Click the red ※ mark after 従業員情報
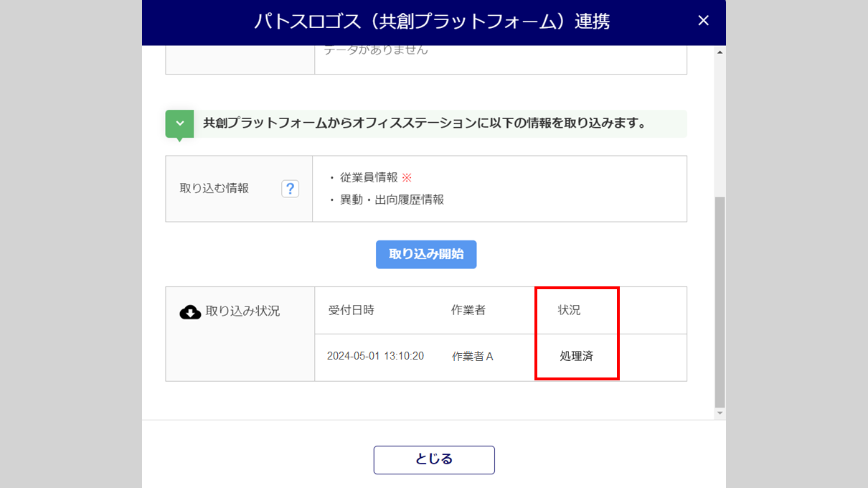Screen dimensions: 868x488 (x=407, y=178)
